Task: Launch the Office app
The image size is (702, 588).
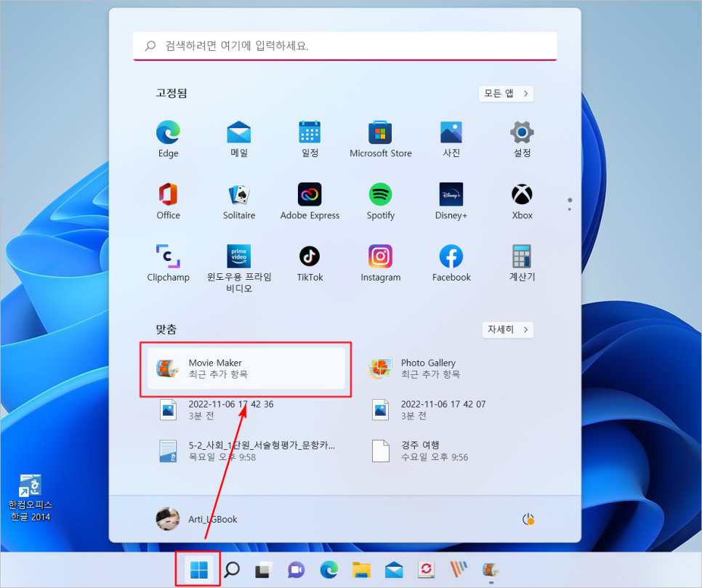Action: point(168,201)
